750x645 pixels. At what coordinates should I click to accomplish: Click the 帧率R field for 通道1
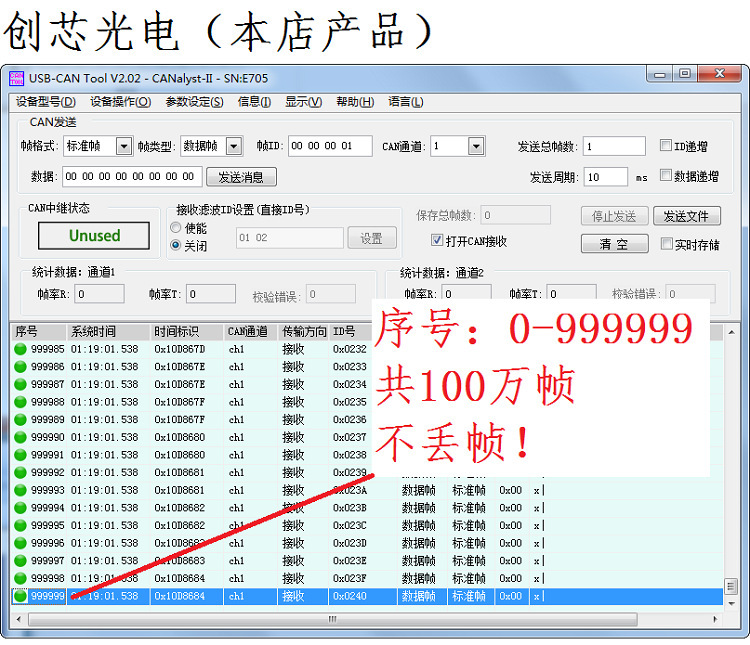(x=99, y=294)
